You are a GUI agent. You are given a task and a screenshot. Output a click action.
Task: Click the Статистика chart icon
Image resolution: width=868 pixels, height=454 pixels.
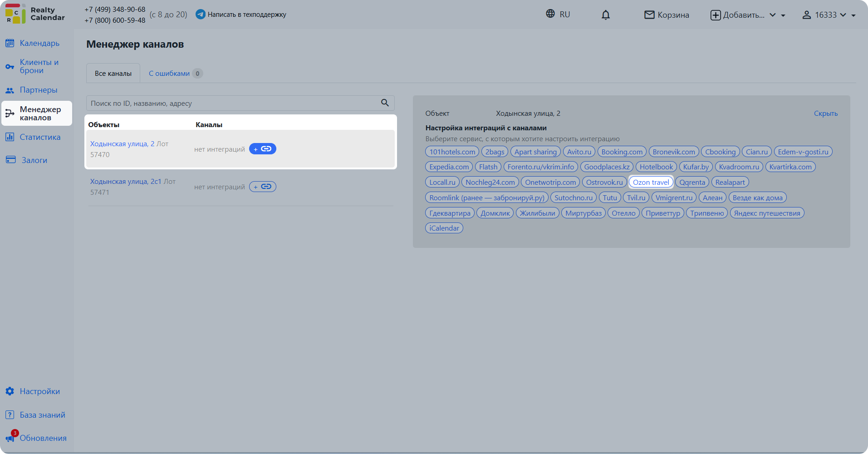point(10,137)
